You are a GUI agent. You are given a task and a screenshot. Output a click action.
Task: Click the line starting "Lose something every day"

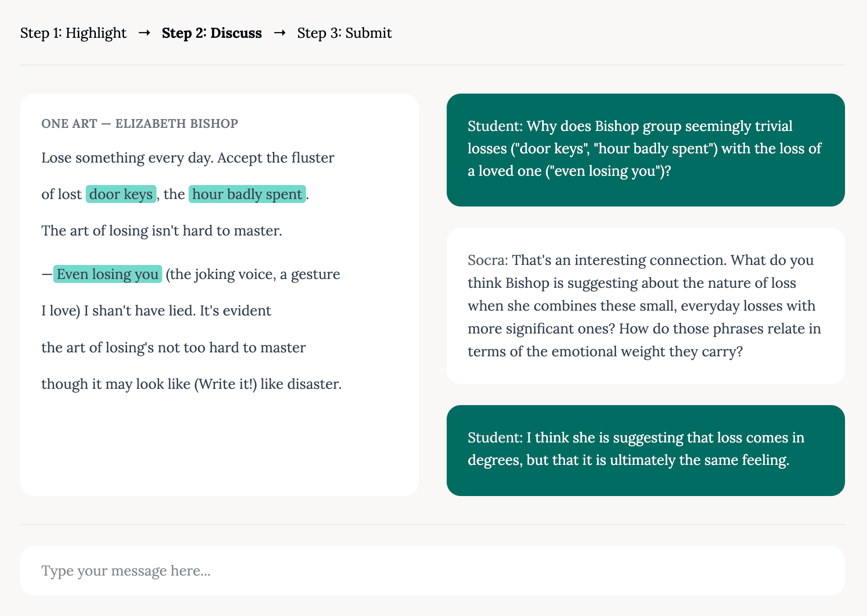188,158
